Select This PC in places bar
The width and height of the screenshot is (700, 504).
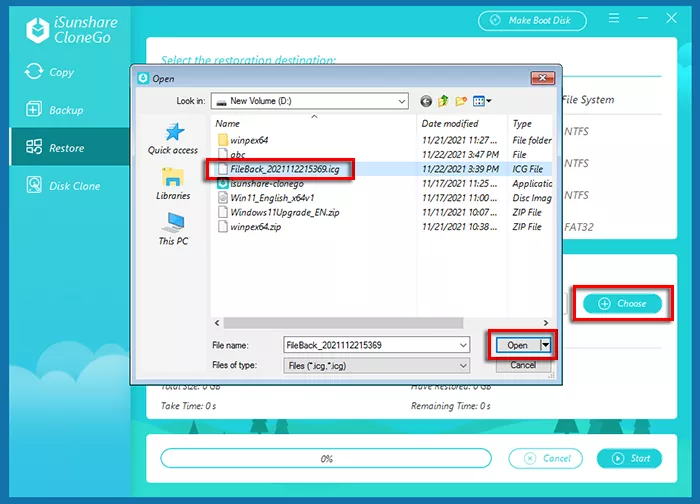click(173, 229)
